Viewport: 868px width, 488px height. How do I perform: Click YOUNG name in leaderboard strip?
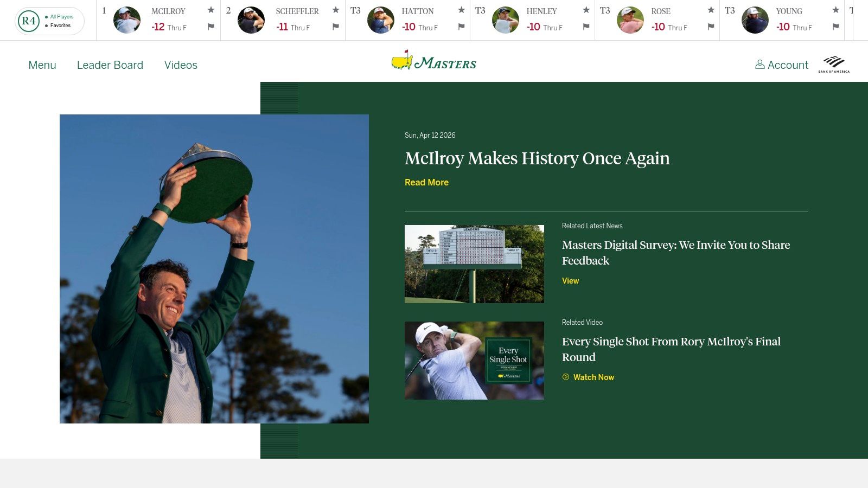click(789, 11)
